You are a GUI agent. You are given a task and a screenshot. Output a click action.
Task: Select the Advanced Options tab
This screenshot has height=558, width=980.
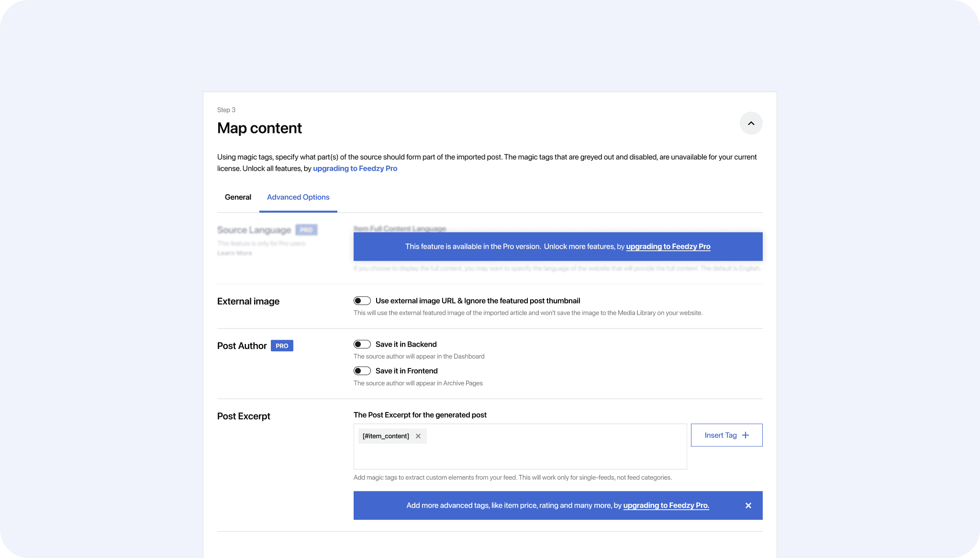[x=298, y=197]
